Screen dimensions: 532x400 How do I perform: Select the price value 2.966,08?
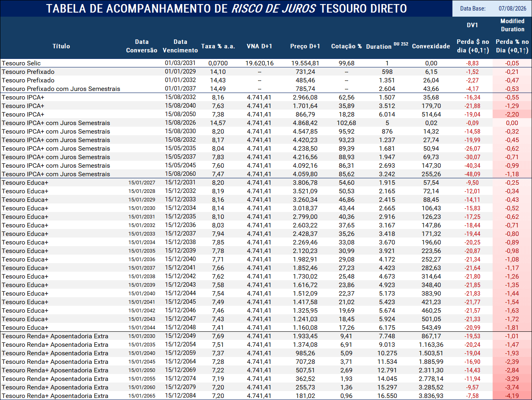pos(305,97)
